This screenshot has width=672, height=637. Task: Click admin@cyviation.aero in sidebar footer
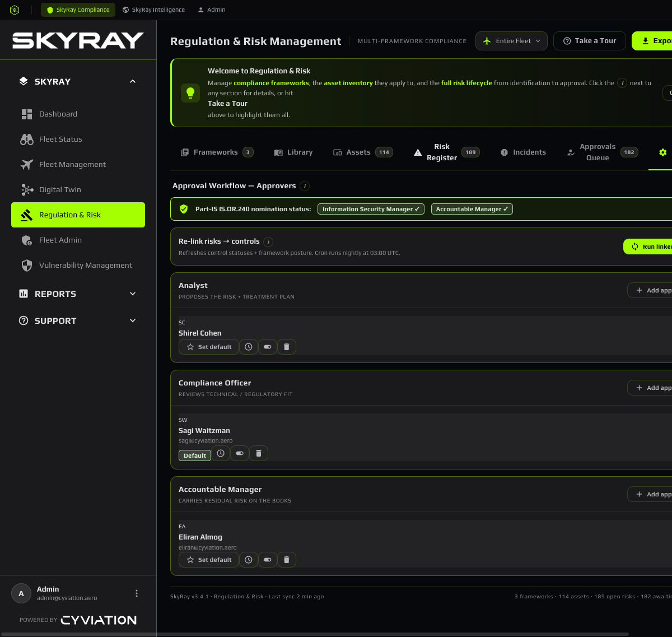click(x=67, y=598)
